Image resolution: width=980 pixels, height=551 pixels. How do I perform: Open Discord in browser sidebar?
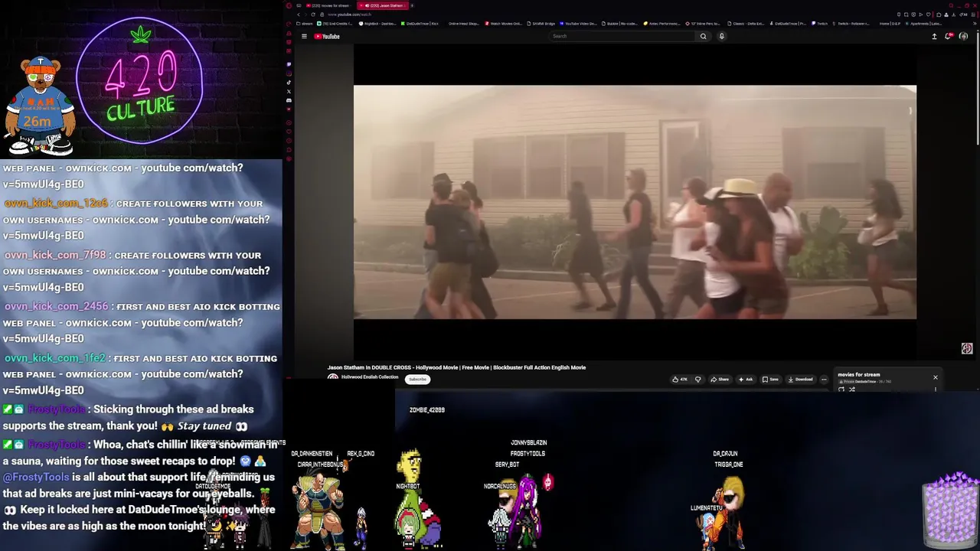click(289, 100)
